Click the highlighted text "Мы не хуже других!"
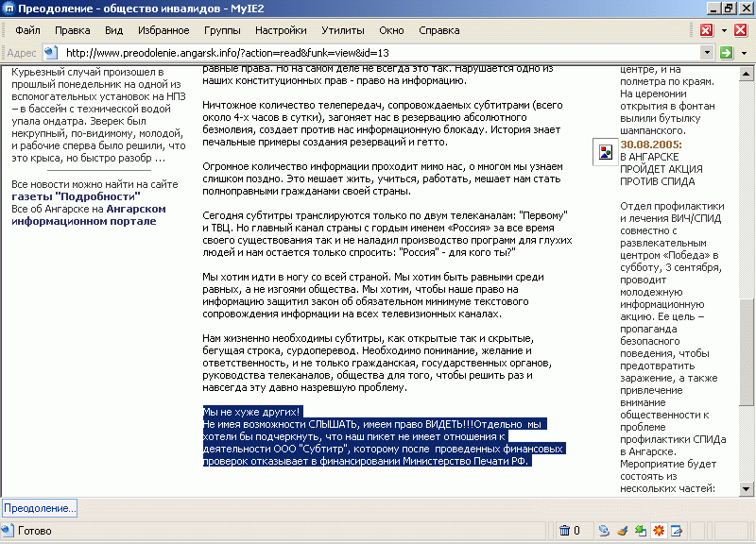756x544 pixels. pos(251,412)
